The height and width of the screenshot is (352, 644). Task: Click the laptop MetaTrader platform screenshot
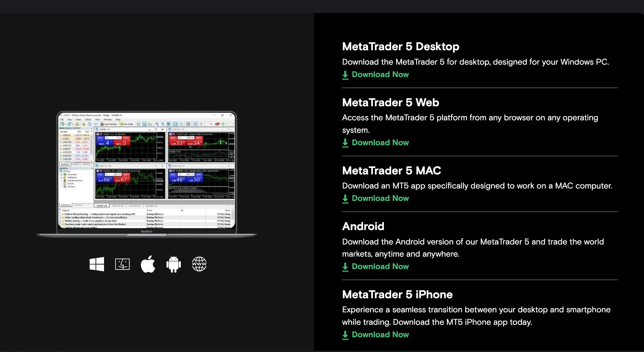click(147, 174)
